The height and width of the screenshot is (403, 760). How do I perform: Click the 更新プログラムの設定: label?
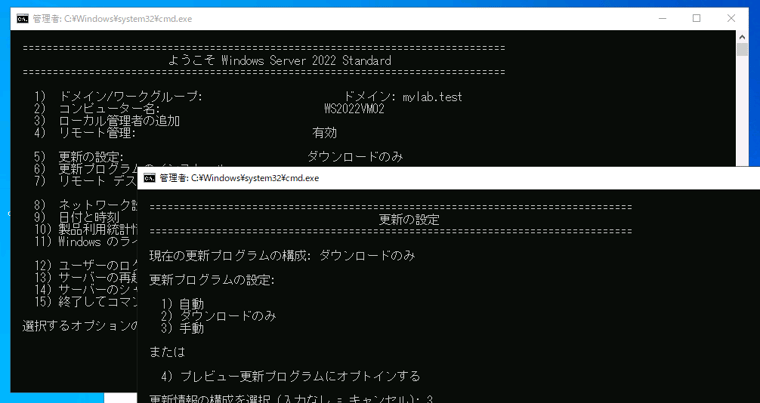[212, 280]
